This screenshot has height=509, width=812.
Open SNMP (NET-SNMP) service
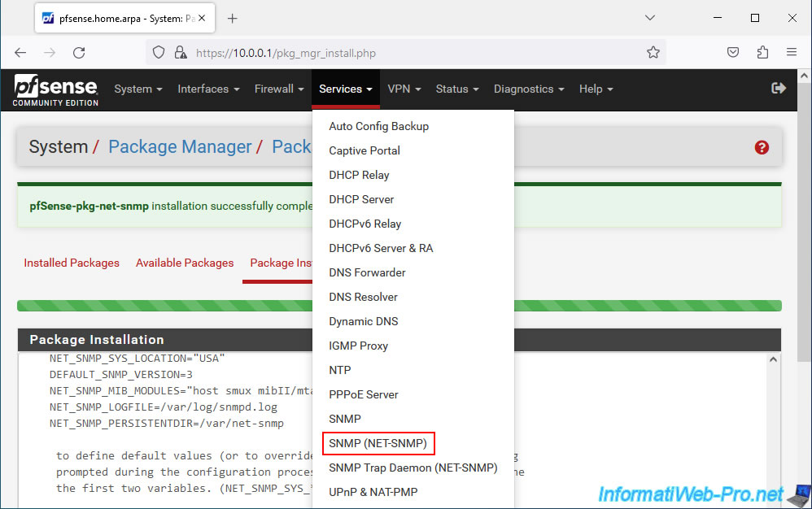coord(378,443)
